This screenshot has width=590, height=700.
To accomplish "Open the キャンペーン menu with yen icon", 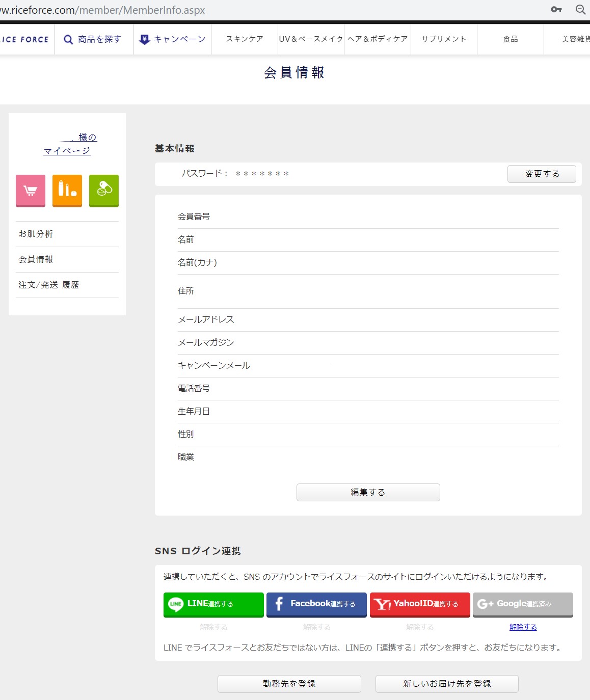I will [173, 39].
